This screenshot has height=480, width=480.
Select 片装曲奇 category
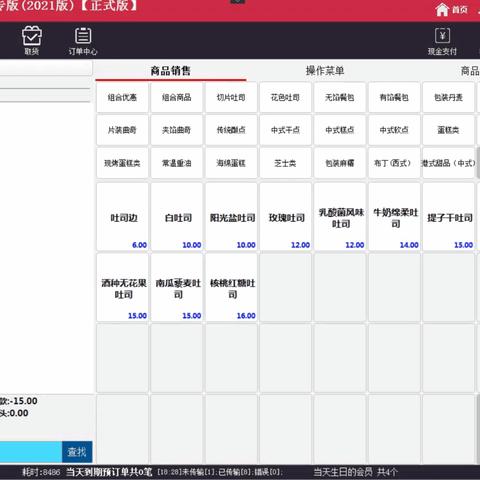point(122,130)
